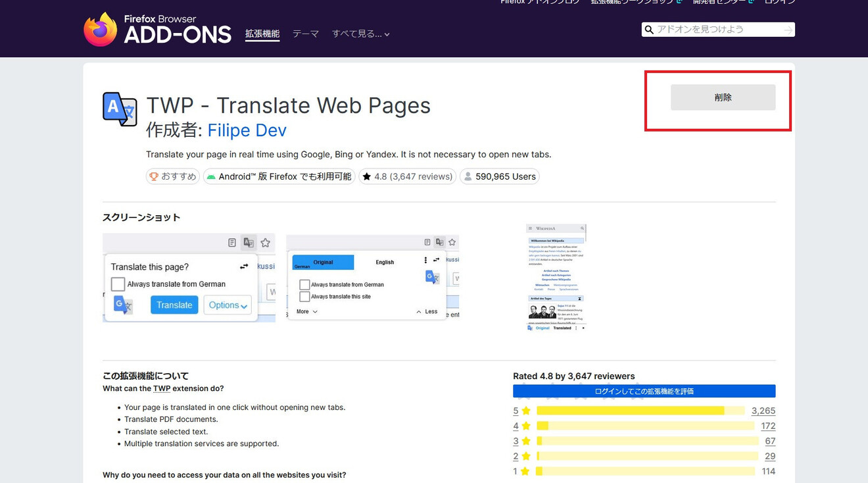Tick 'Always translate this site' checkbox
The width and height of the screenshot is (868, 483).
click(x=304, y=297)
